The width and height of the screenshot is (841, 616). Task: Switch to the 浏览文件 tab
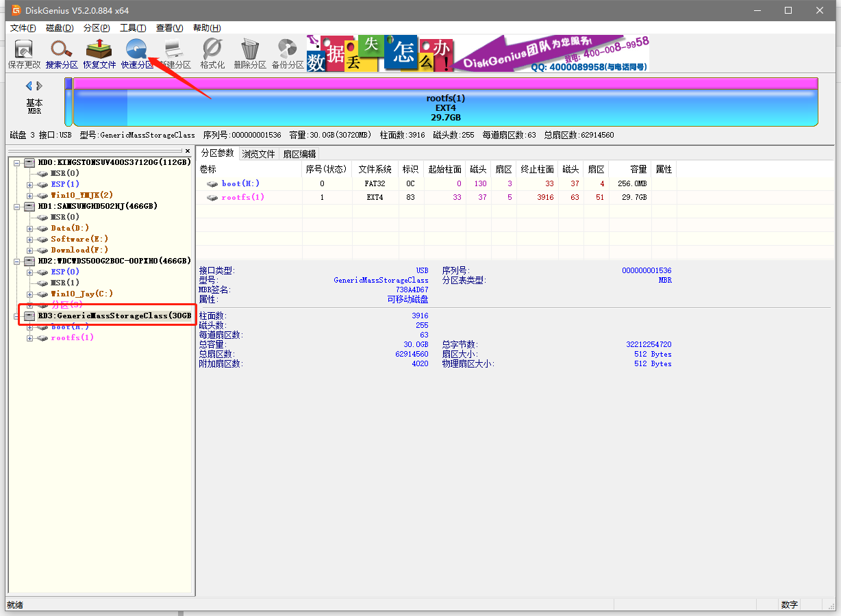(258, 154)
